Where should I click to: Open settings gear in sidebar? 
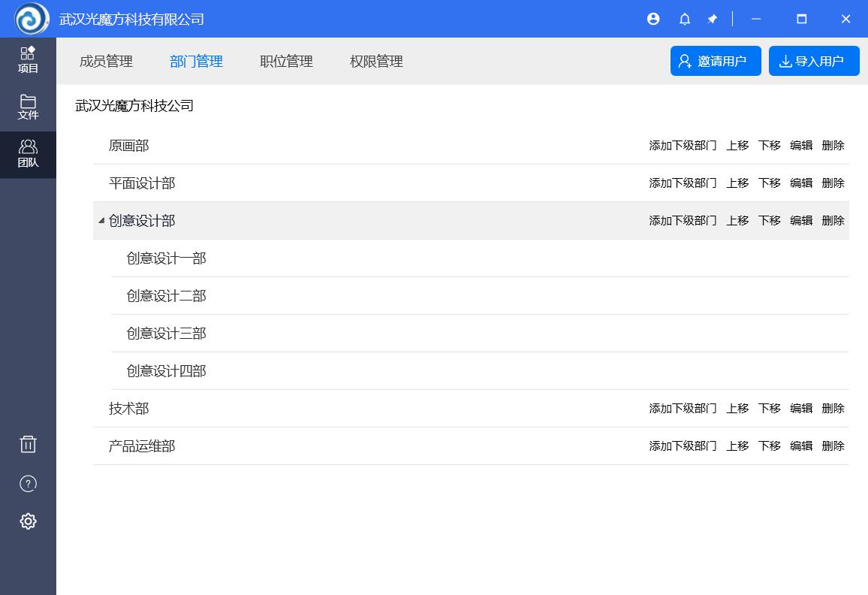click(x=28, y=521)
